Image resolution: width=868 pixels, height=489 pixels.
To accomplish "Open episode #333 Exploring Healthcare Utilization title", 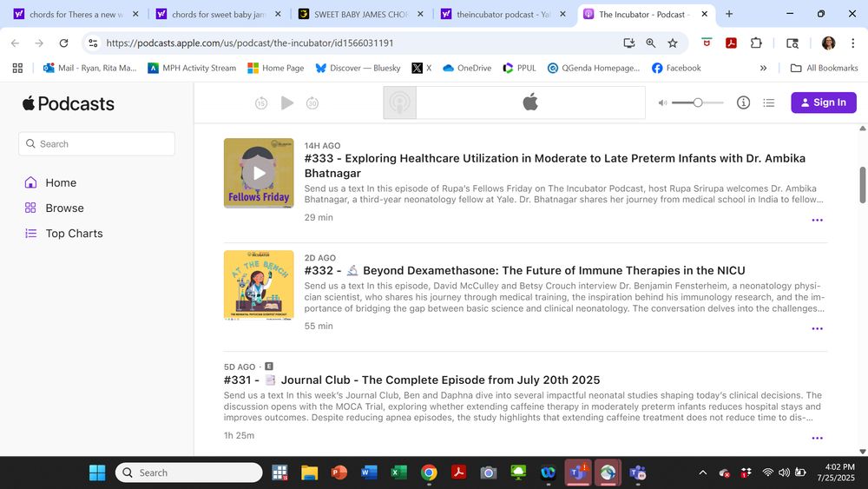I will tap(555, 166).
